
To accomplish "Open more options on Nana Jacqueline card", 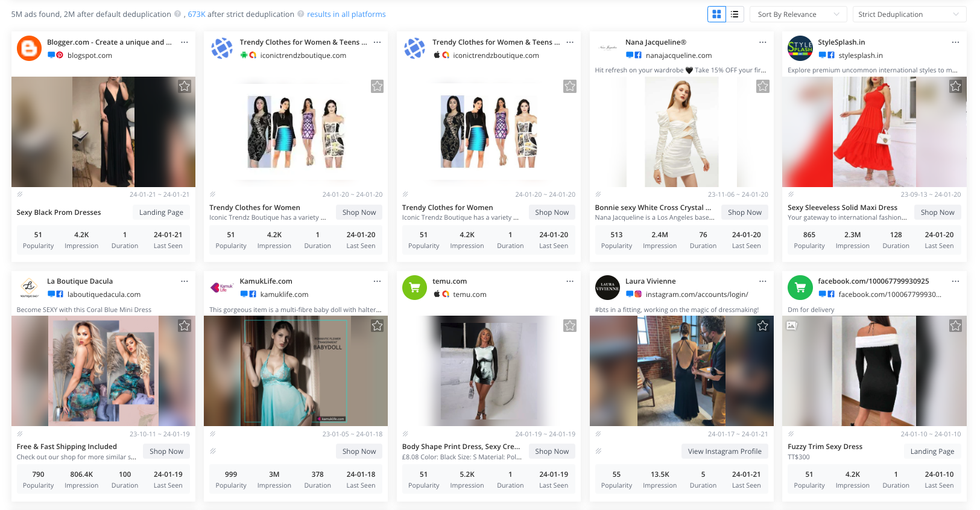I will click(763, 42).
